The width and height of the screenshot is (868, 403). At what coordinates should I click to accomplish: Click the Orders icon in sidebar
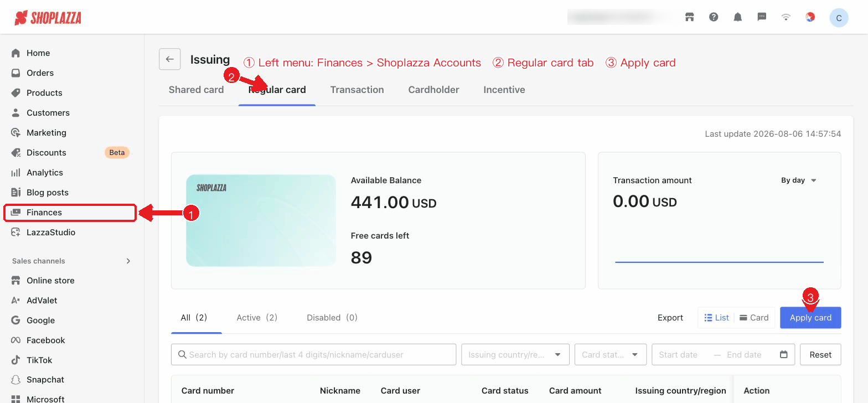point(16,73)
